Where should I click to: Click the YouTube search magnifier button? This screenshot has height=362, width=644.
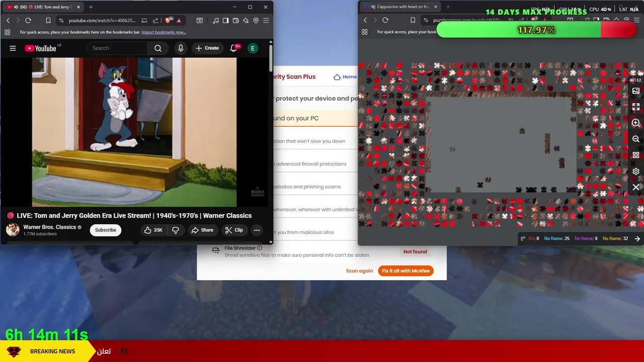pos(158,48)
